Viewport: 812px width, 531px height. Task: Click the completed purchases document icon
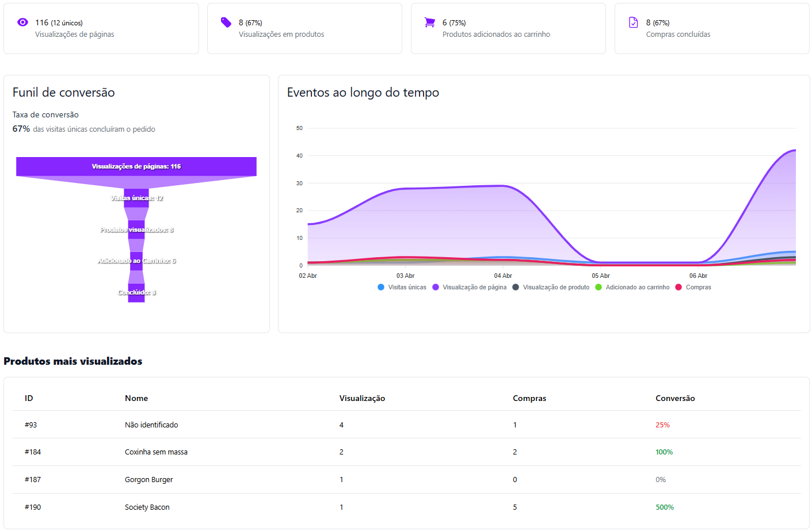click(x=633, y=22)
